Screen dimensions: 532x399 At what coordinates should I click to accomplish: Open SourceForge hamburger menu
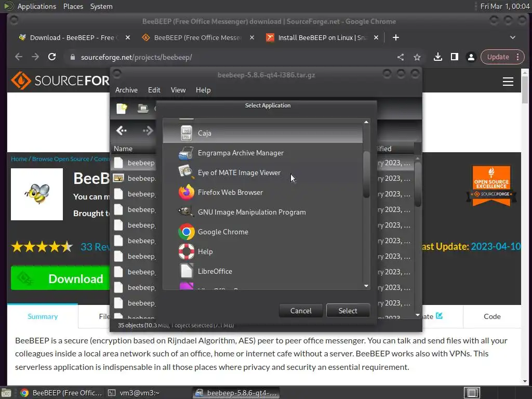click(x=508, y=82)
